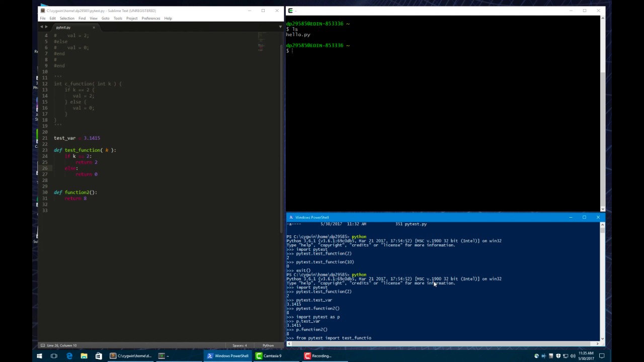The height and width of the screenshot is (362, 644).
Task: Click the 'def function2():' code line
Action: pos(75,192)
